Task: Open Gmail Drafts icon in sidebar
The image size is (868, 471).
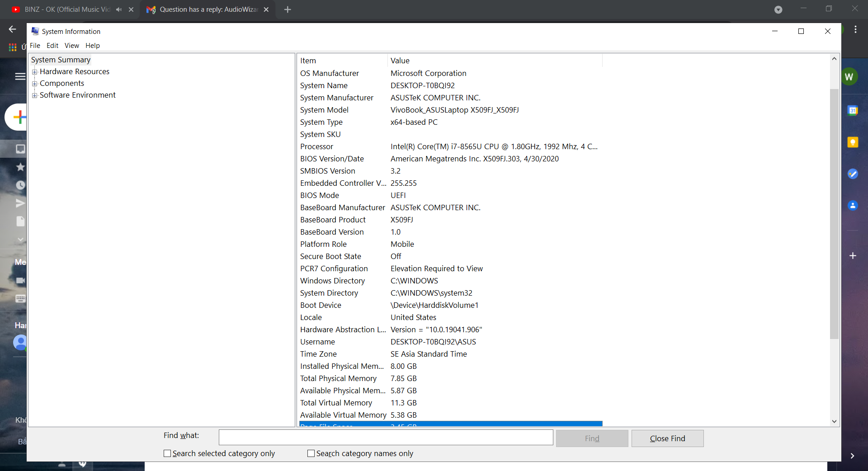Action: click(x=20, y=221)
